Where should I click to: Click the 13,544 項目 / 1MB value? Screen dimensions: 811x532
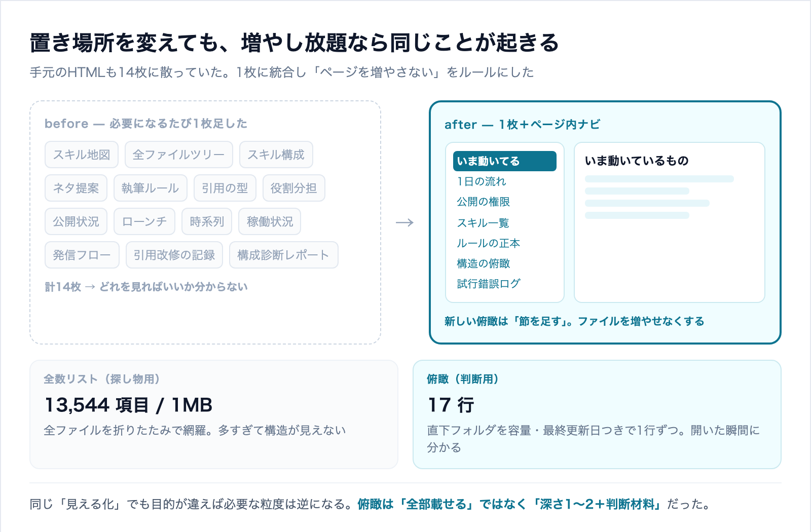[128, 405]
